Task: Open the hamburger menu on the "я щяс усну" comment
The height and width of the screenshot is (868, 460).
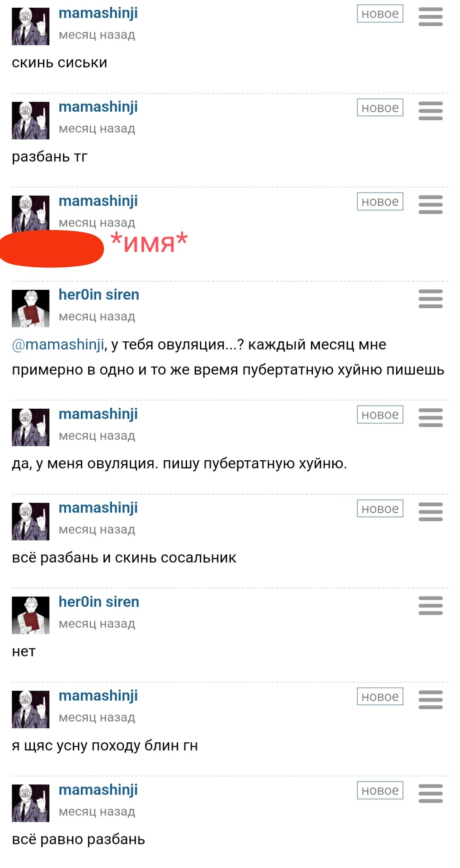Action: pyautogui.click(x=430, y=699)
